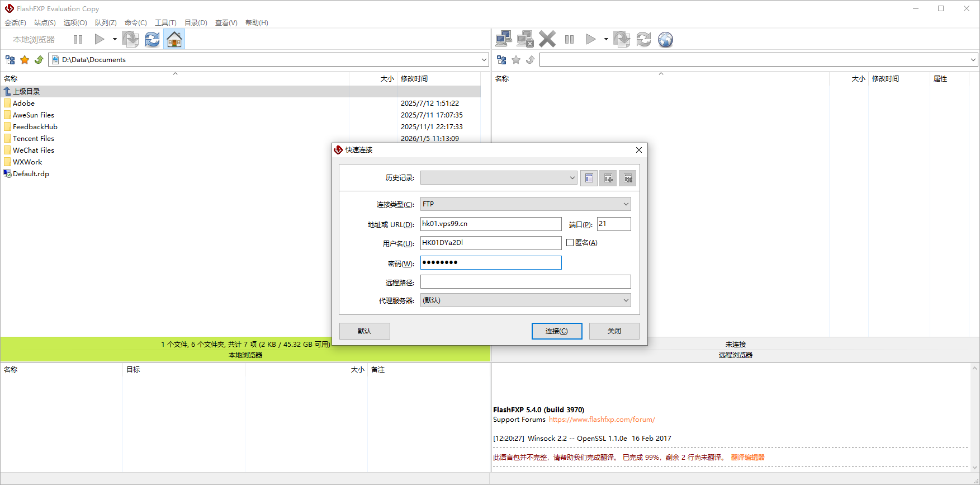Go up via local parent folder arrow icon

point(39,60)
